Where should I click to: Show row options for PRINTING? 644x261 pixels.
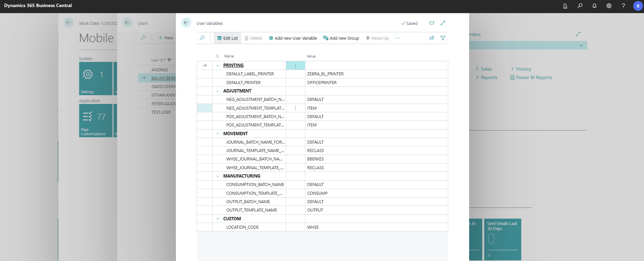(x=295, y=66)
